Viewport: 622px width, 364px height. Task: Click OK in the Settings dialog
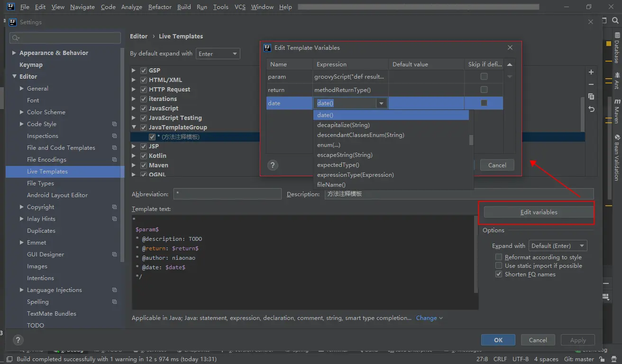pyautogui.click(x=498, y=340)
